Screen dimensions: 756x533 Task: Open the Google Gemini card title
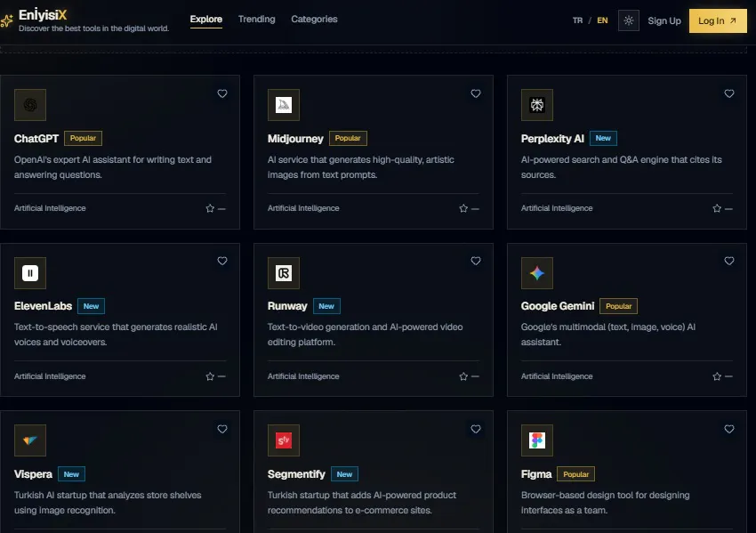558,306
